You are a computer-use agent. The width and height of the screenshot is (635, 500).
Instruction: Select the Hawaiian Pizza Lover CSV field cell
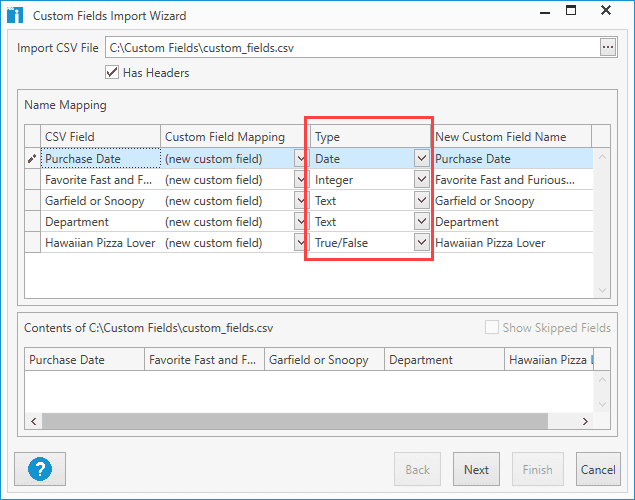(100, 243)
